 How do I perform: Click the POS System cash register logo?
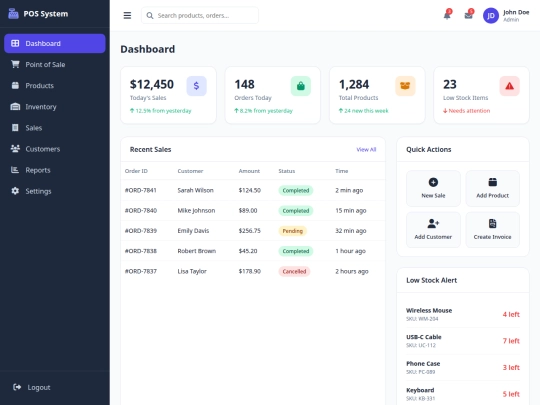point(13,14)
